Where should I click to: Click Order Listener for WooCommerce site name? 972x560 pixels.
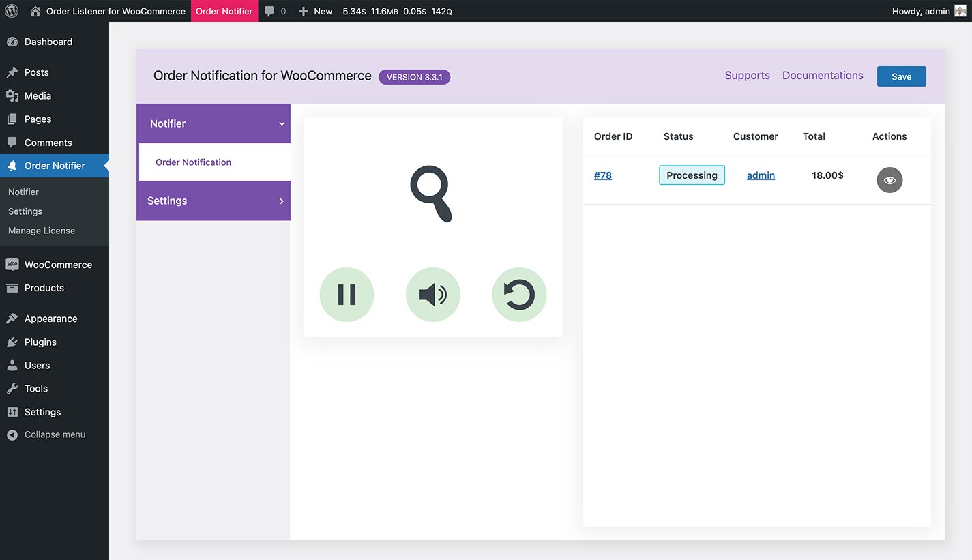[116, 11]
